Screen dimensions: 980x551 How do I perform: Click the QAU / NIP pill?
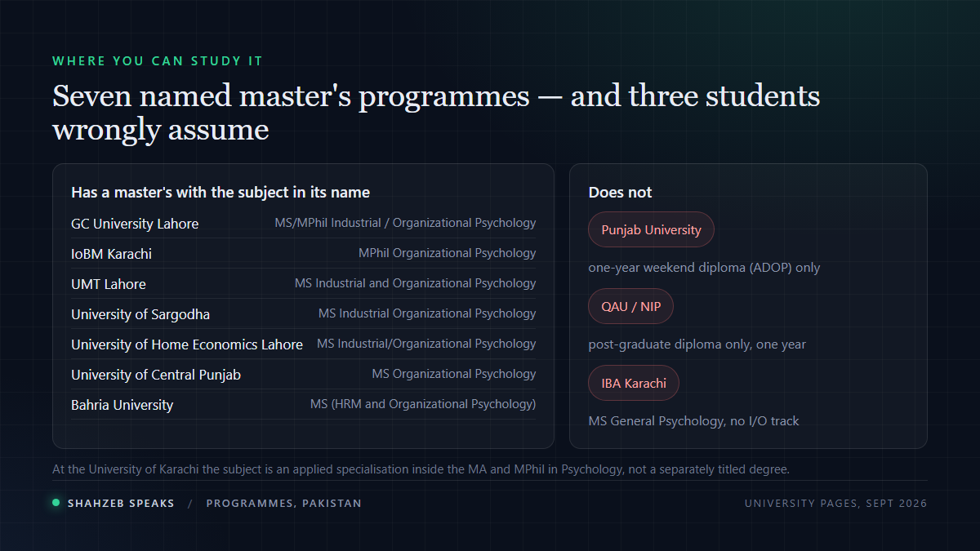click(x=630, y=306)
